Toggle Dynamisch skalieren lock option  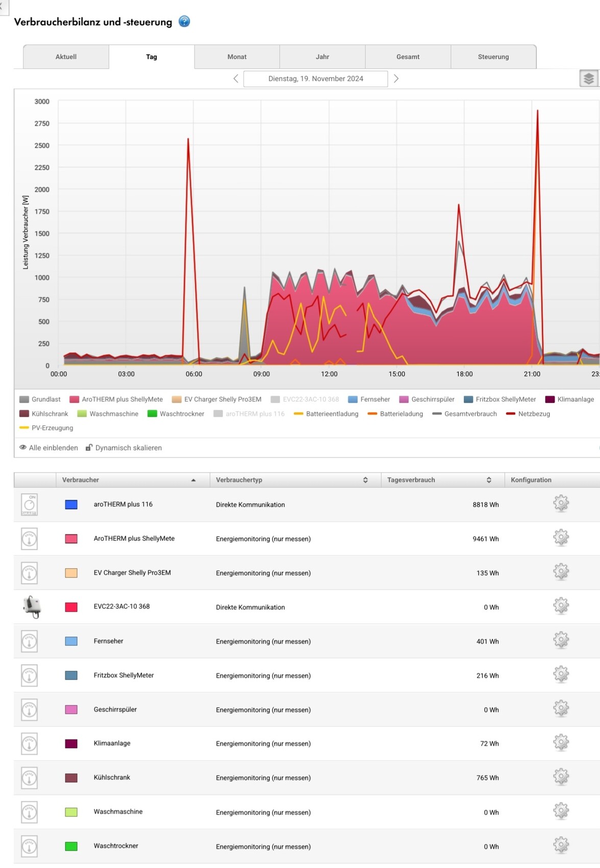click(x=123, y=448)
